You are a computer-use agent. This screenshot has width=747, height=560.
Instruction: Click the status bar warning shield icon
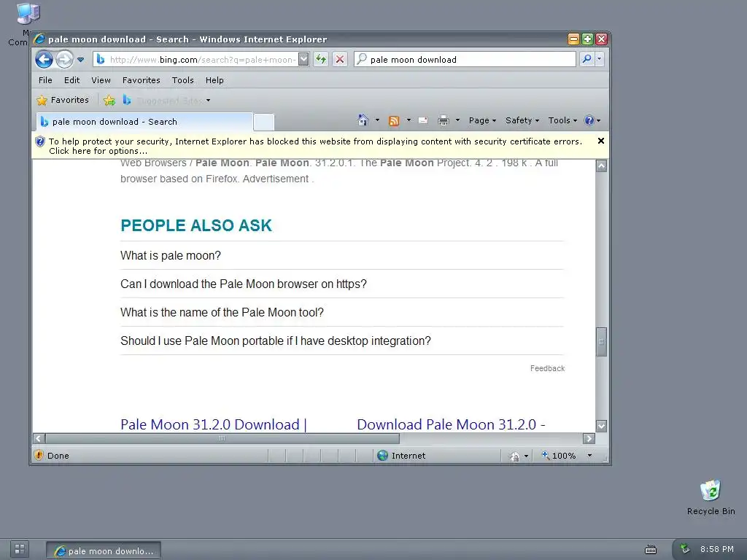pyautogui.click(x=39, y=455)
